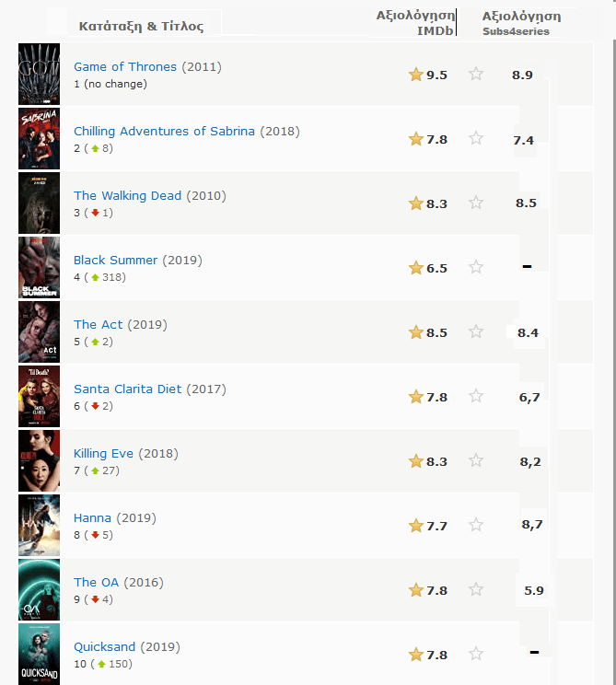Click outline star beside Black Summer

click(x=476, y=267)
